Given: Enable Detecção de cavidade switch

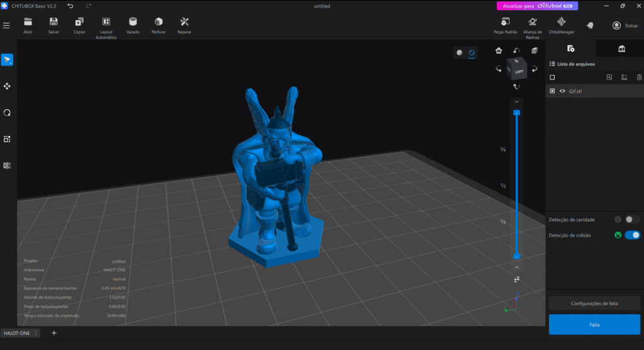Looking at the screenshot, I should click(632, 220).
